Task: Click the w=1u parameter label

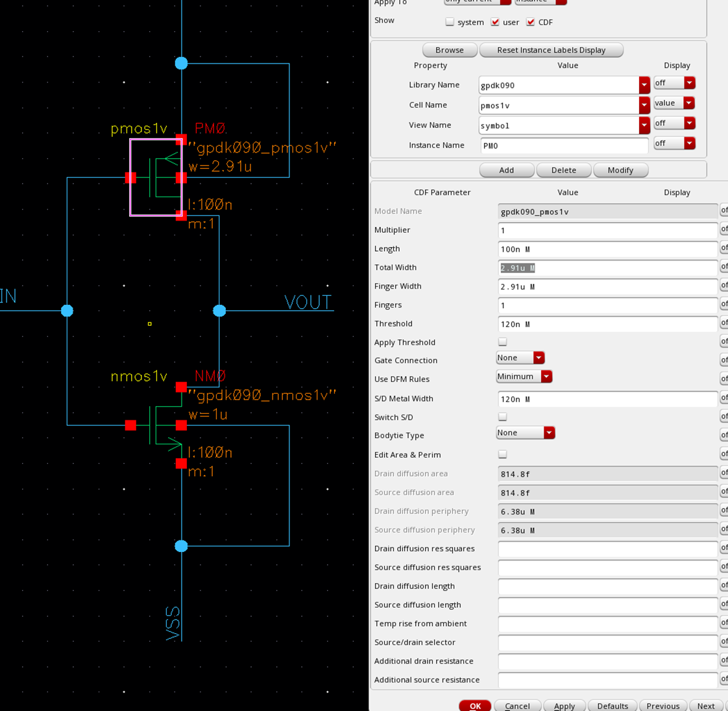Action: [x=208, y=414]
